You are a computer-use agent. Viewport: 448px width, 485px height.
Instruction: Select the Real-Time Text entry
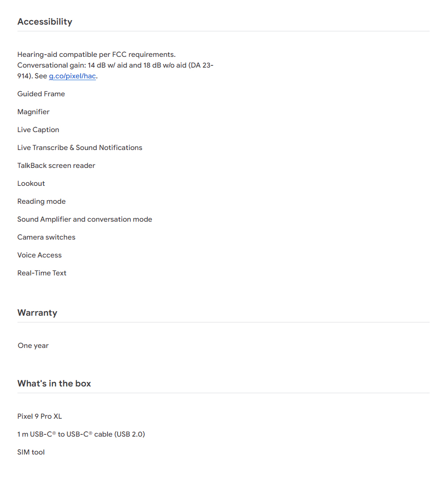[42, 273]
